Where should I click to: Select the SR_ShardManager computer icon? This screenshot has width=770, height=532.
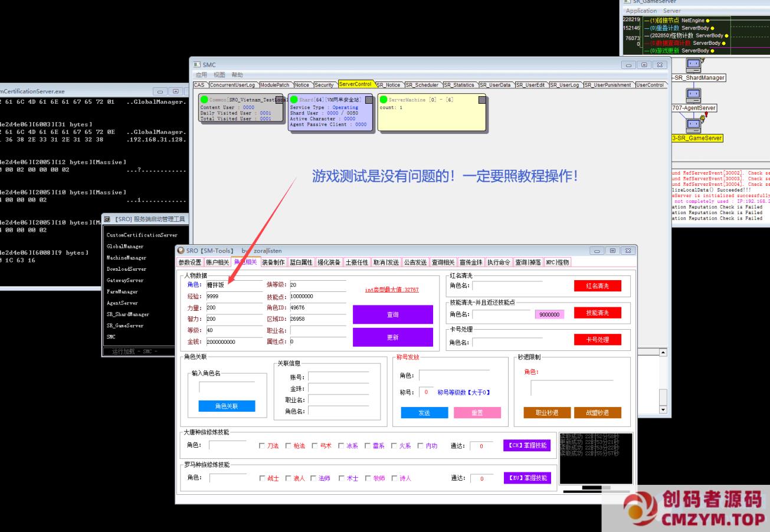pos(693,64)
